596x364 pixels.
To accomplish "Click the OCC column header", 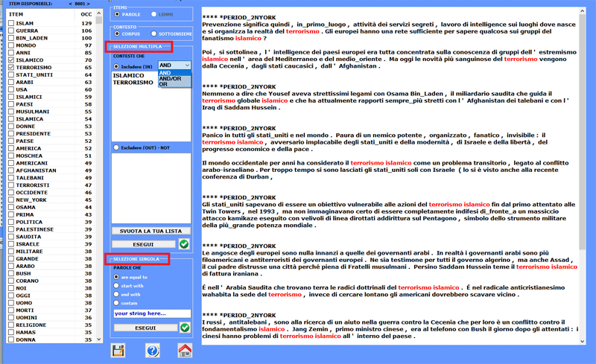I will [86, 14].
